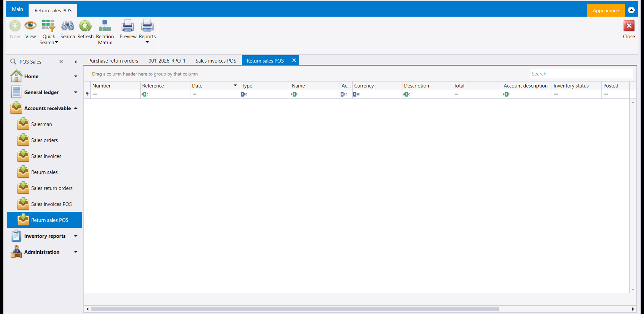Switch to the 001-2026-RPO-1 tab
The width and height of the screenshot is (644, 314).
[x=167, y=61]
